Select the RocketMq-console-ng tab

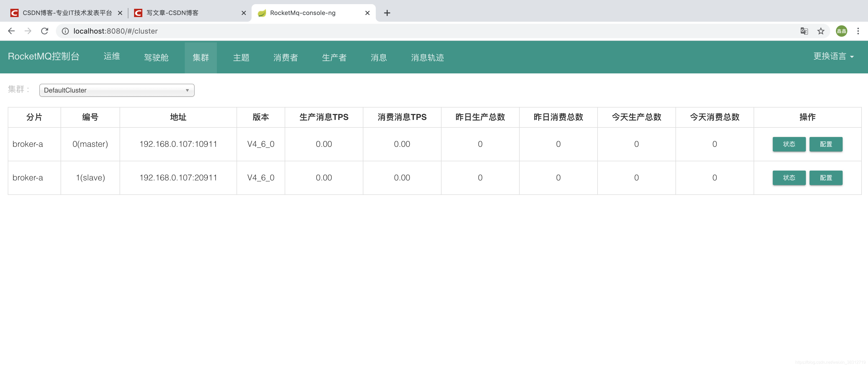click(313, 13)
